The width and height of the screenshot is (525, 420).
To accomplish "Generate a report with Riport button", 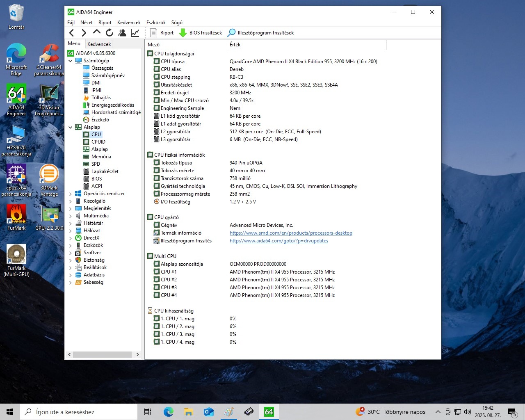I will coord(162,33).
